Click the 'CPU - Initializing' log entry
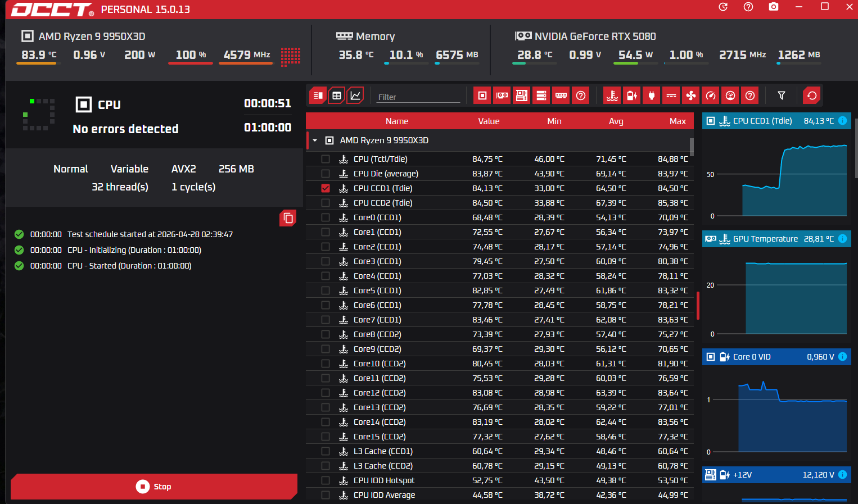The image size is (858, 504). pyautogui.click(x=134, y=250)
